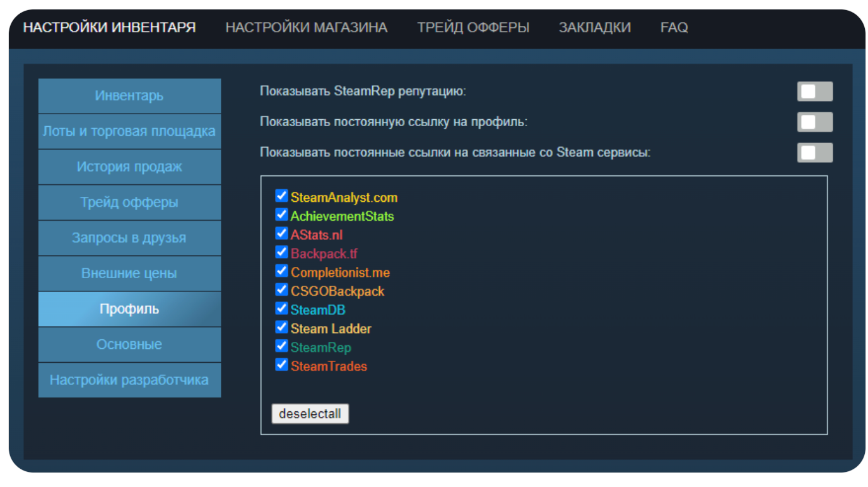This screenshot has width=868, height=487.
Task: Go to the ЗАКЛАДКИ tab
Action: pyautogui.click(x=595, y=28)
